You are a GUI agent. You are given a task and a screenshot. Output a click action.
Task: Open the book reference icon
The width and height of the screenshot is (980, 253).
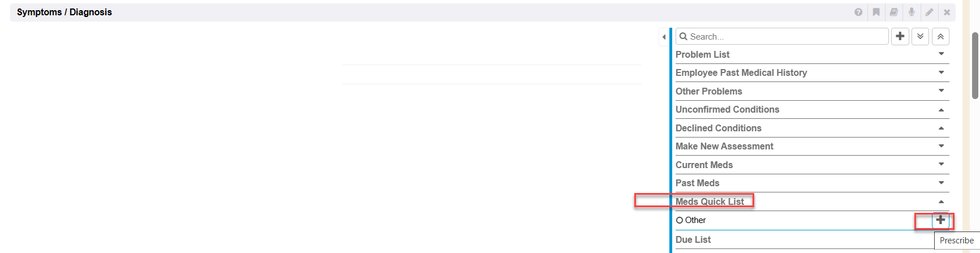[893, 12]
